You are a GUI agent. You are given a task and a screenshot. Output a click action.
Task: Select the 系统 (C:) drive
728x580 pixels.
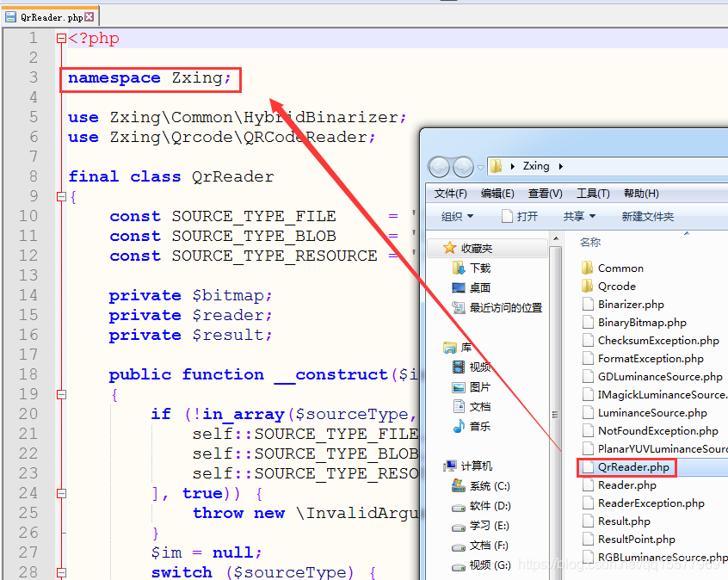click(489, 486)
